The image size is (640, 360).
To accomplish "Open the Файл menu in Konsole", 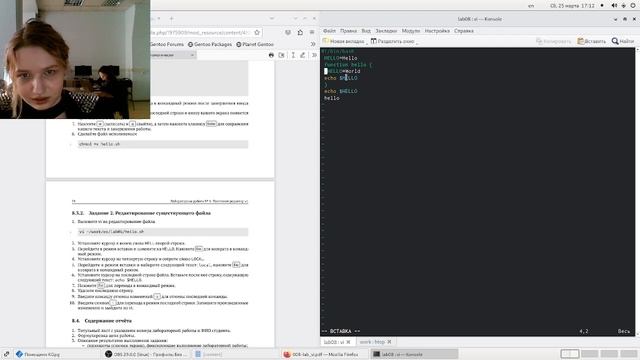I will [329, 31].
